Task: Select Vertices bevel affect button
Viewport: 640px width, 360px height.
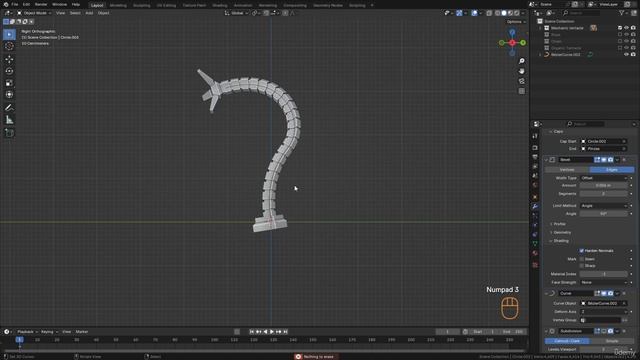Action: click(x=567, y=169)
